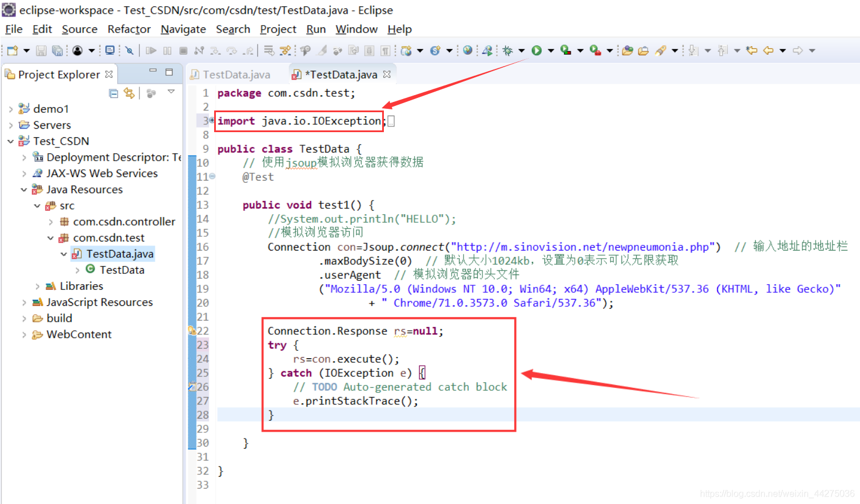Open the Window menu
This screenshot has height=504, width=860.
(x=357, y=29)
